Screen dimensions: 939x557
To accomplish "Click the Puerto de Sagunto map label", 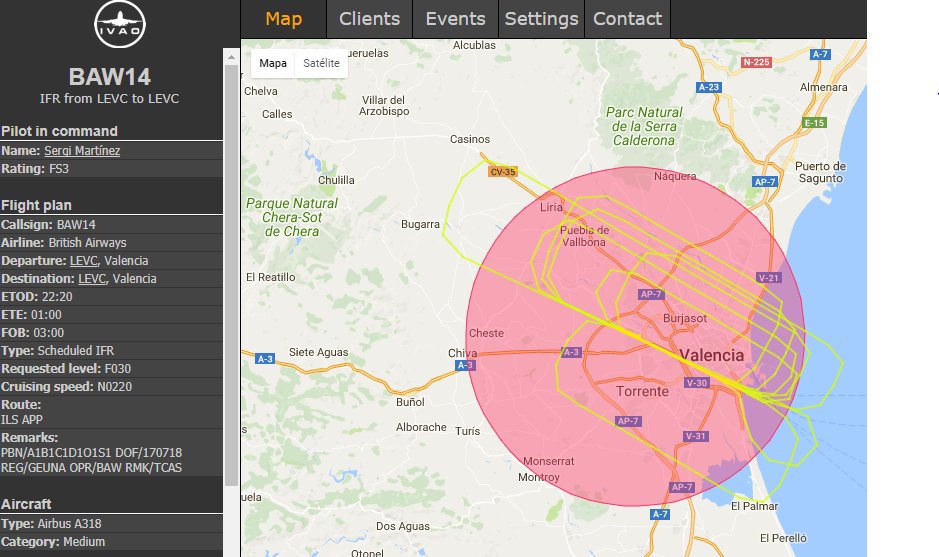I will coord(820,172).
